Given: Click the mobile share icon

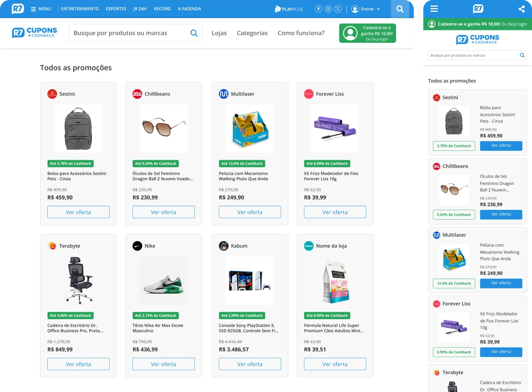Looking at the screenshot, I should pos(521,9).
